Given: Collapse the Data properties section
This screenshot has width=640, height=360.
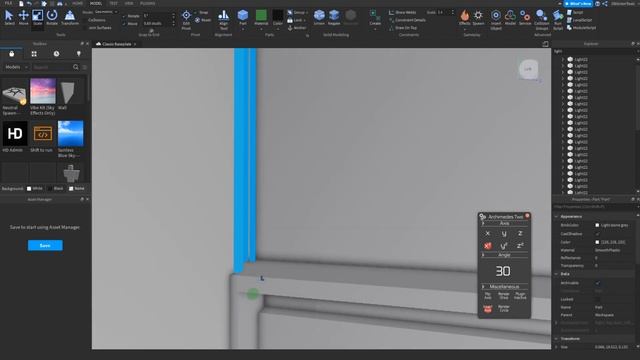Looking at the screenshot, I should click(556, 274).
